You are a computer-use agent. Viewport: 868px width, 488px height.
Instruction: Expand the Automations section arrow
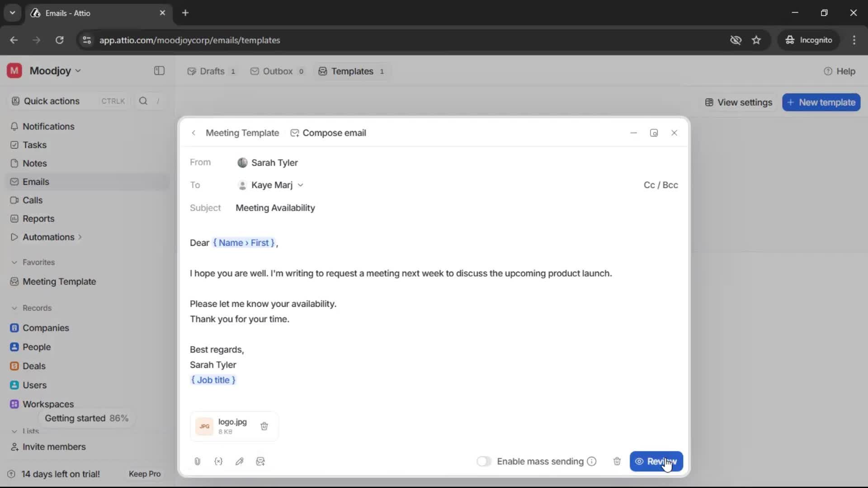click(80, 237)
